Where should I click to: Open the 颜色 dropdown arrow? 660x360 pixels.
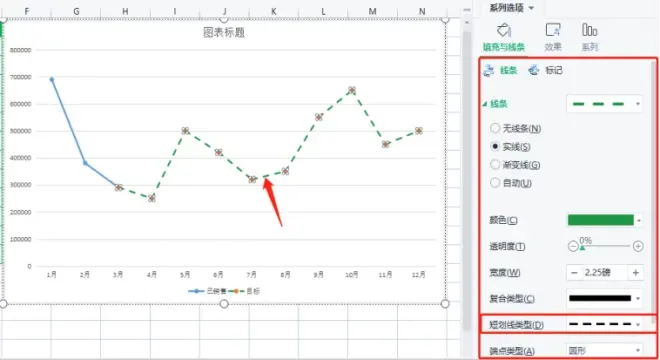(x=639, y=220)
